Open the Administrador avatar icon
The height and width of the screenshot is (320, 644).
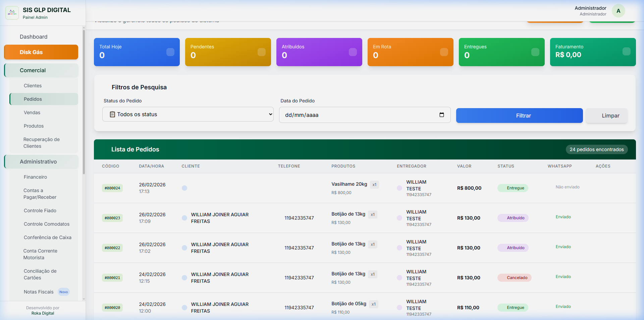coord(618,11)
